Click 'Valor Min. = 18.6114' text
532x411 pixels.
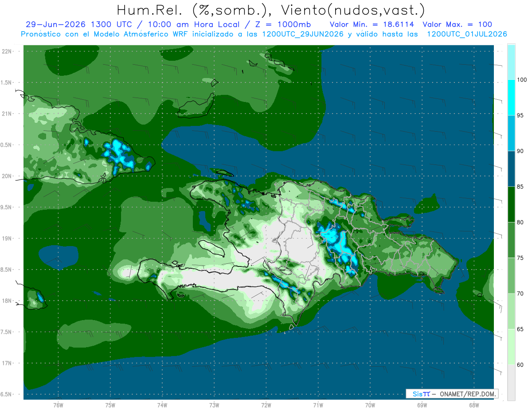point(373,25)
